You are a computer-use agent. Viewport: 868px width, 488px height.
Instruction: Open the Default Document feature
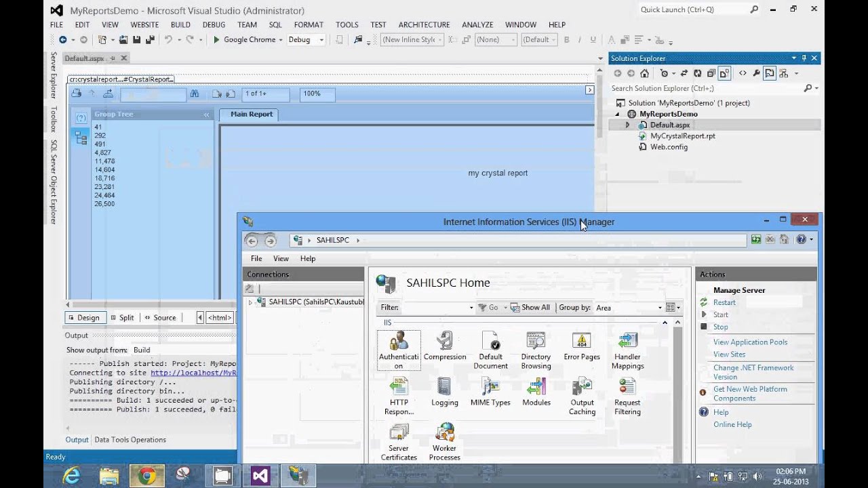tap(490, 350)
